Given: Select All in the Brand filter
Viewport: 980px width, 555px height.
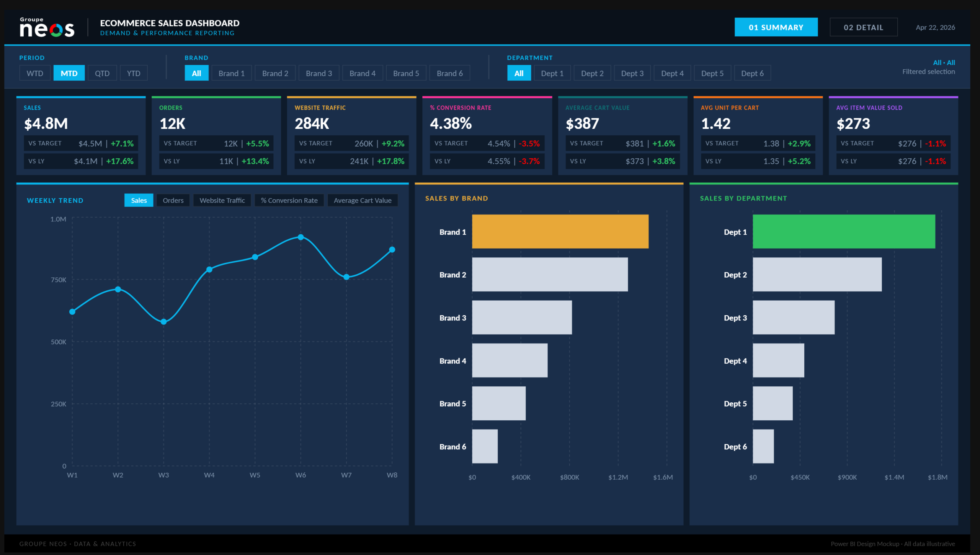Looking at the screenshot, I should click(196, 73).
